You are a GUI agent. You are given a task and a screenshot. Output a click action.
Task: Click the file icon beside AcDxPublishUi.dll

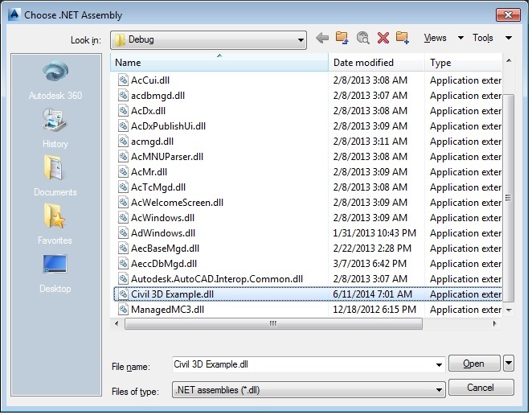point(123,126)
